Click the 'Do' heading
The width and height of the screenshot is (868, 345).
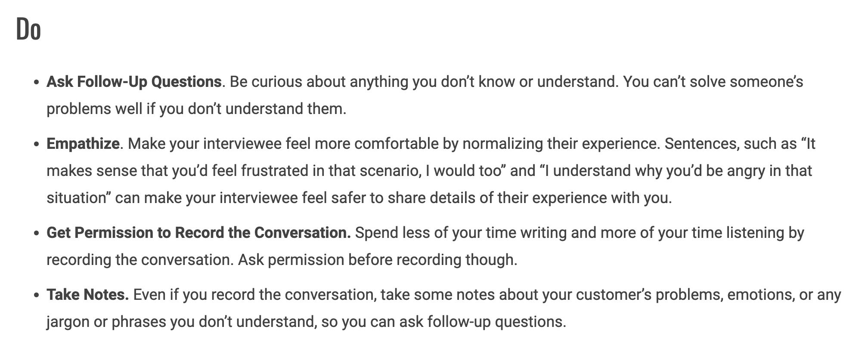click(28, 30)
